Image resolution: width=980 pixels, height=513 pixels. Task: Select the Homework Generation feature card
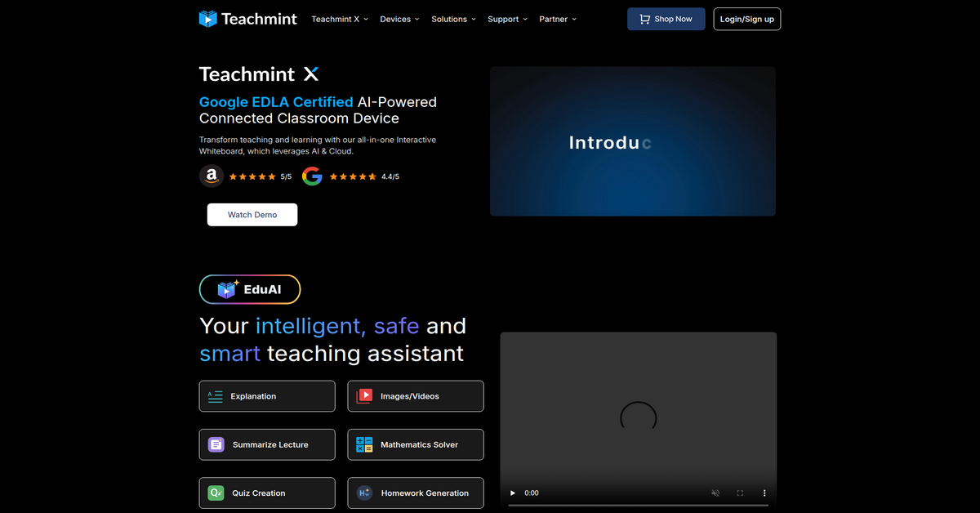click(x=416, y=493)
